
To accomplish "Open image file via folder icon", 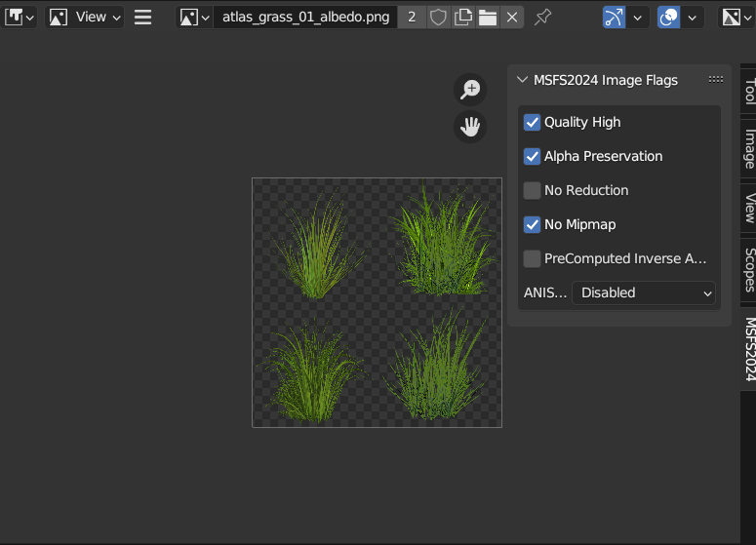I will pyautogui.click(x=488, y=18).
